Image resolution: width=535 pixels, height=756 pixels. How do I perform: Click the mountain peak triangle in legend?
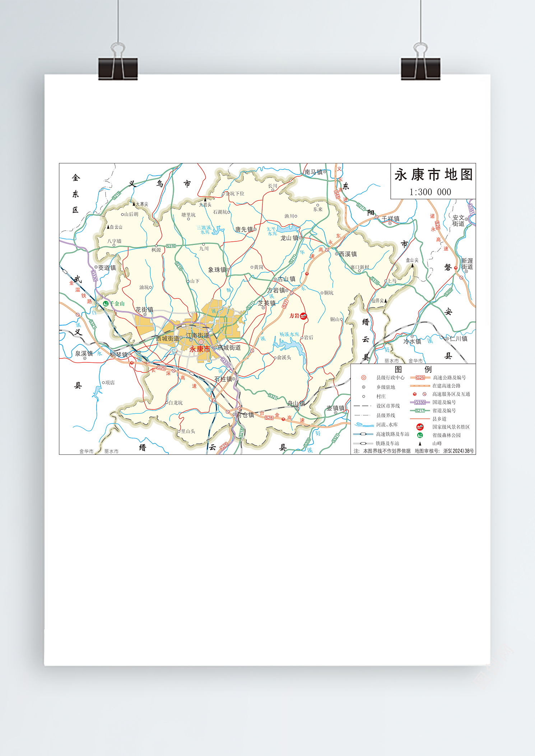[420, 444]
